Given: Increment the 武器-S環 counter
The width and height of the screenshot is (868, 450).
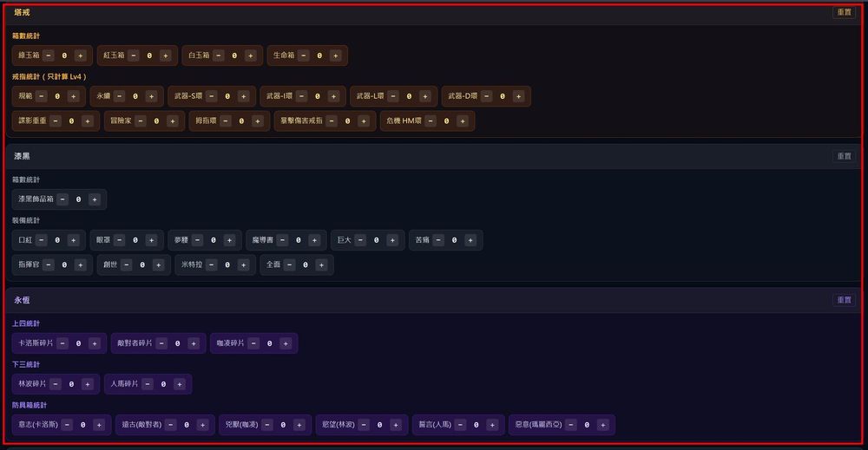Looking at the screenshot, I should pyautogui.click(x=243, y=96).
